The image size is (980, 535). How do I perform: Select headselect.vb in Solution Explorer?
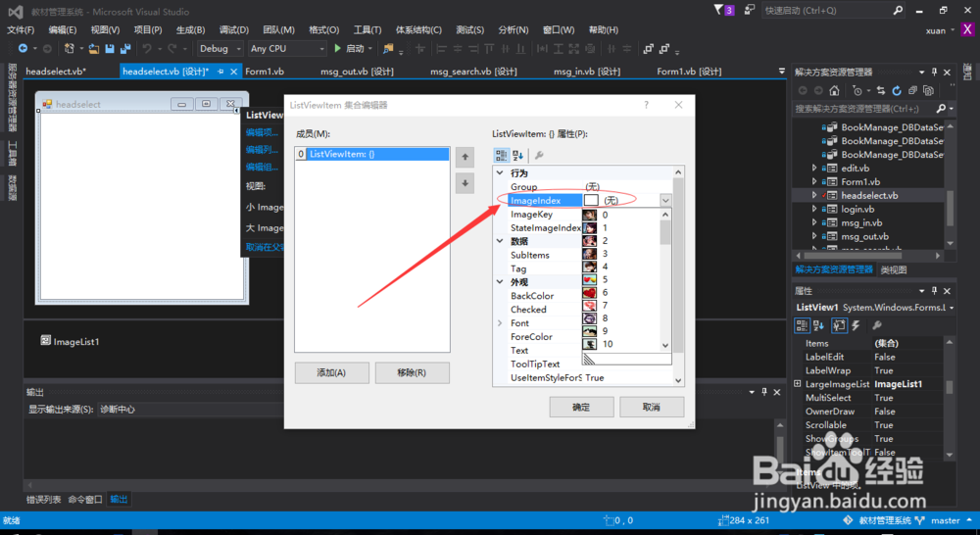pyautogui.click(x=868, y=196)
